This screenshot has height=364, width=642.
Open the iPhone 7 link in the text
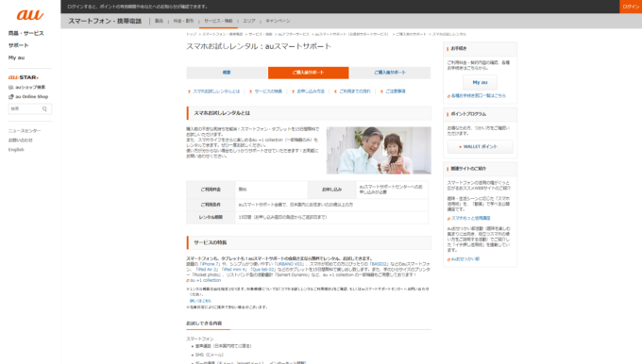209,264
